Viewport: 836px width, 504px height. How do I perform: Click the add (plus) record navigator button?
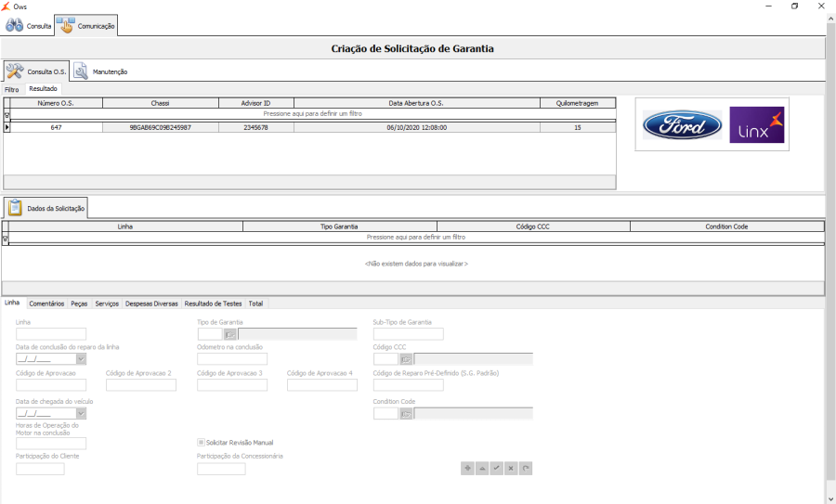point(467,469)
